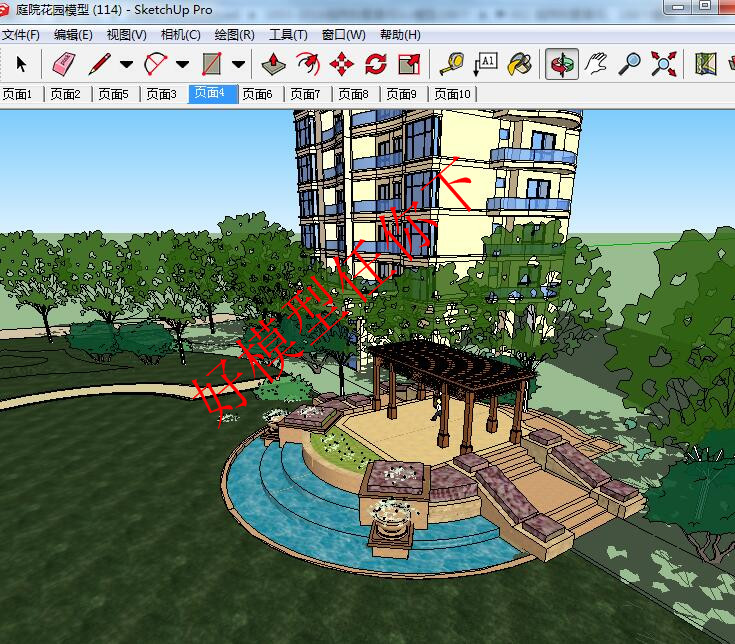Select the highlighted 页面4 scene tab
Viewport: 735px width, 644px height.
[x=213, y=94]
